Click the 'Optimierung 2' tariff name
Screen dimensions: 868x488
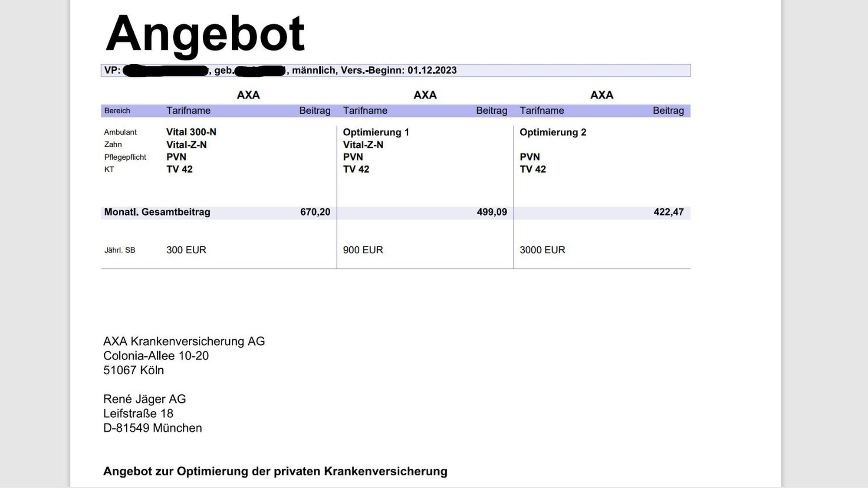[553, 132]
